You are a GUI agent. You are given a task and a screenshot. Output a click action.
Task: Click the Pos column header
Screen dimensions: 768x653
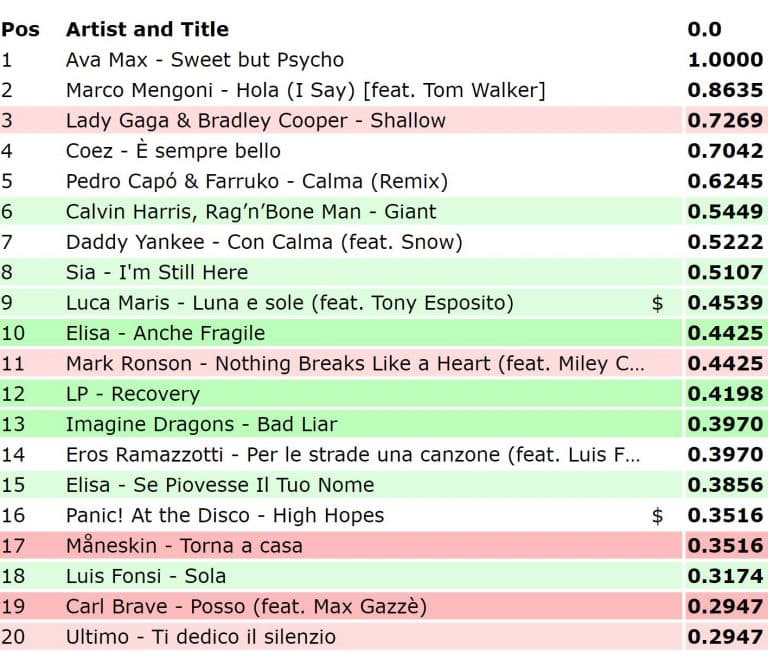click(20, 29)
